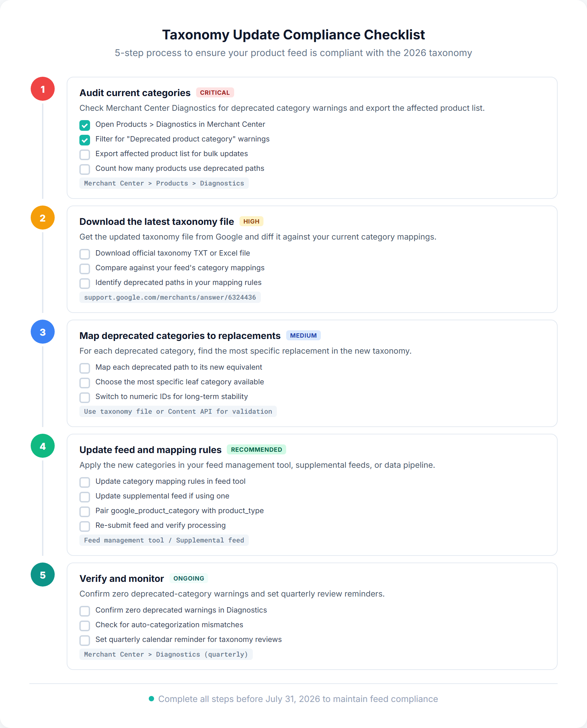Click the red step 1 number circle
The height and width of the screenshot is (728, 587).
point(43,89)
